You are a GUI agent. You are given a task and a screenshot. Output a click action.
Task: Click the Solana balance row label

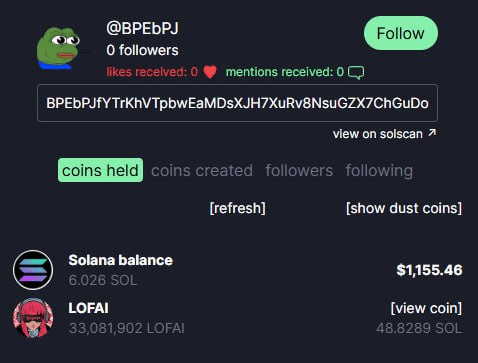121,260
